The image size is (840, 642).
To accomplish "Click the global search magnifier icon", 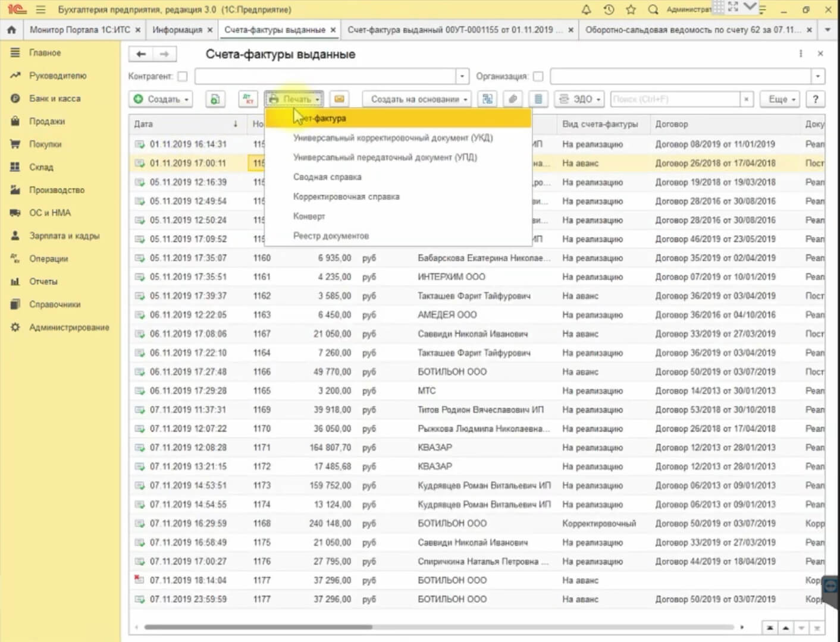I will click(653, 10).
